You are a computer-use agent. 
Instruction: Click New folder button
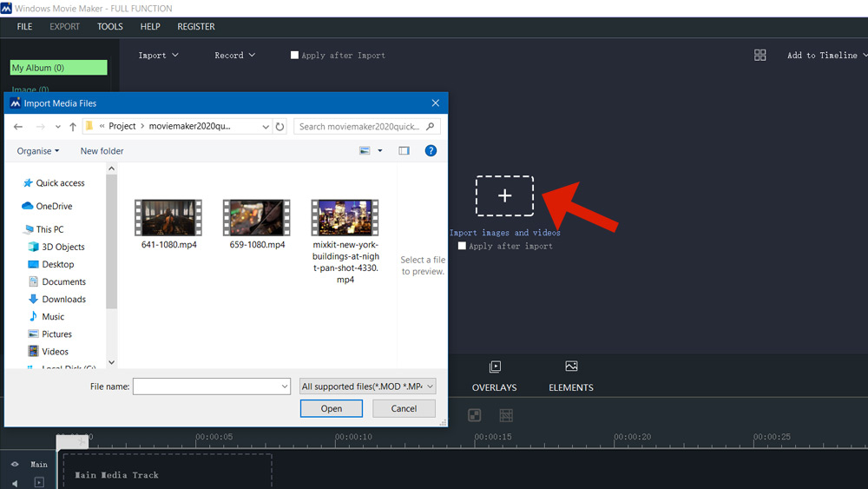(x=102, y=151)
